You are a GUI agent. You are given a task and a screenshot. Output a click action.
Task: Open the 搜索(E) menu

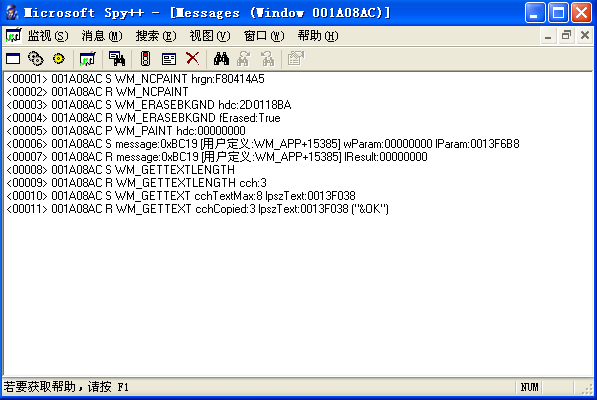(156, 36)
